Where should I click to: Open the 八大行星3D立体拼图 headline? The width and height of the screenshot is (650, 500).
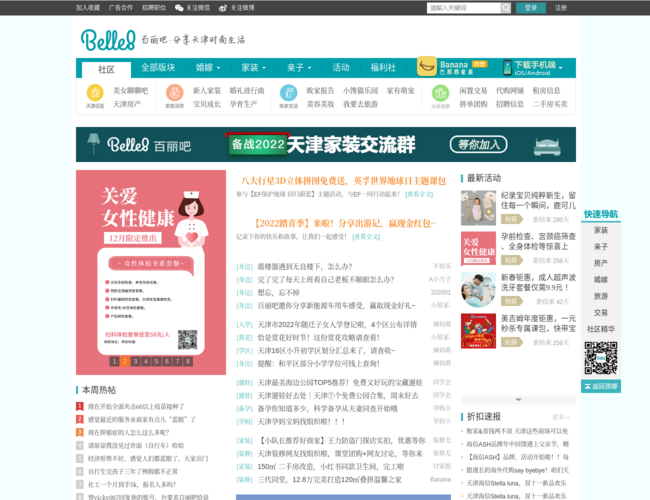[343, 181]
